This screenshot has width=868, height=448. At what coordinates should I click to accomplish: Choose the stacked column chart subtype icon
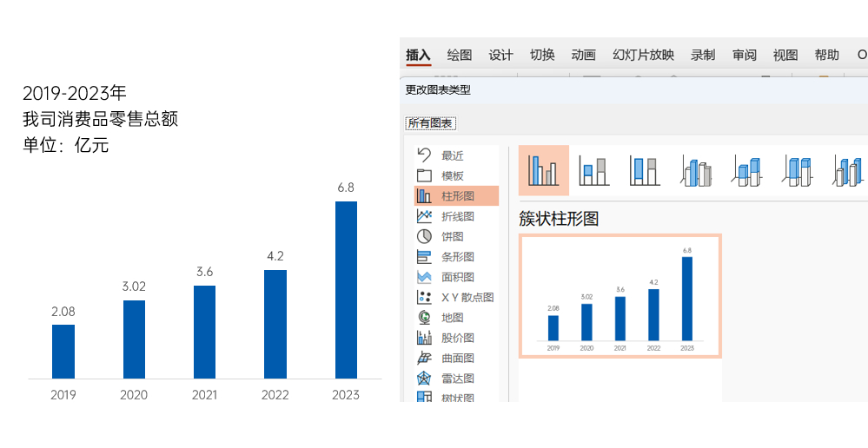(593, 170)
